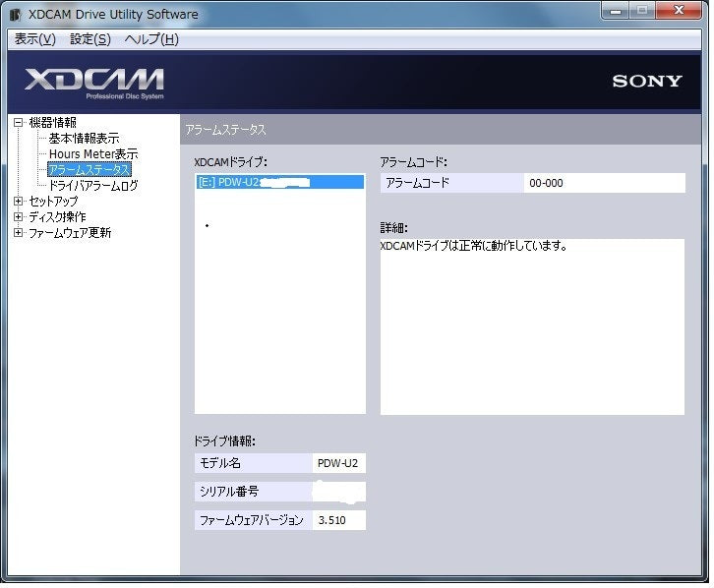
Task: Select セットアップ tree label
Action: pyautogui.click(x=53, y=201)
